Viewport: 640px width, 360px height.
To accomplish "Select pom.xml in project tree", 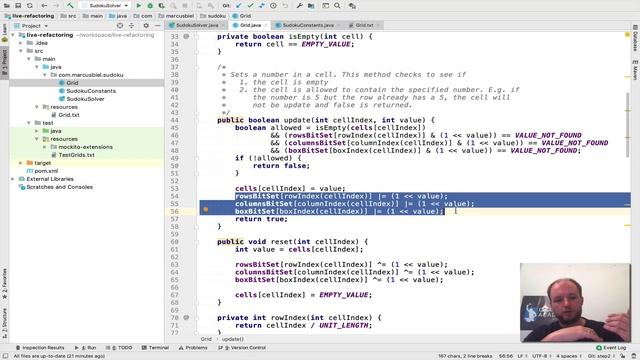I will tap(46, 171).
